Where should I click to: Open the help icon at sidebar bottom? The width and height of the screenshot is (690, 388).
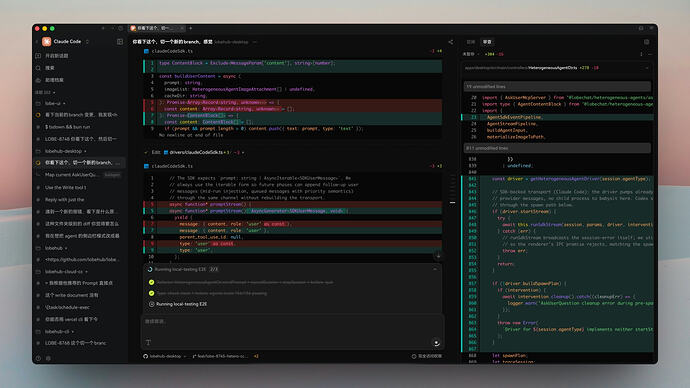[x=38, y=358]
